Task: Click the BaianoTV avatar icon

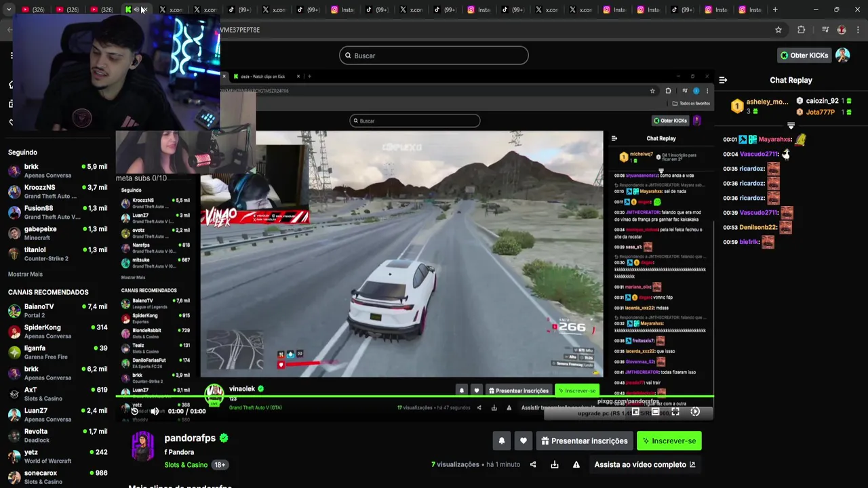Action: (x=14, y=311)
